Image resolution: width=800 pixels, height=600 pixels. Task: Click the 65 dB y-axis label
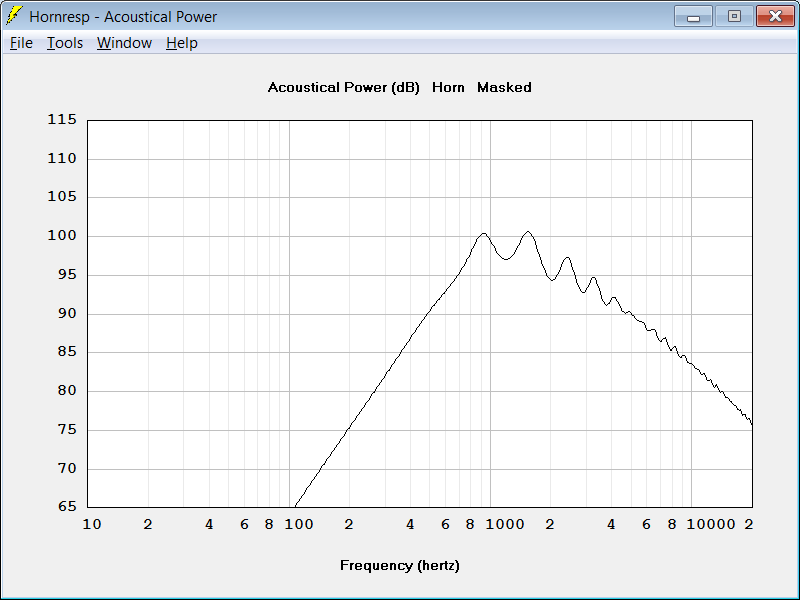pos(67,507)
